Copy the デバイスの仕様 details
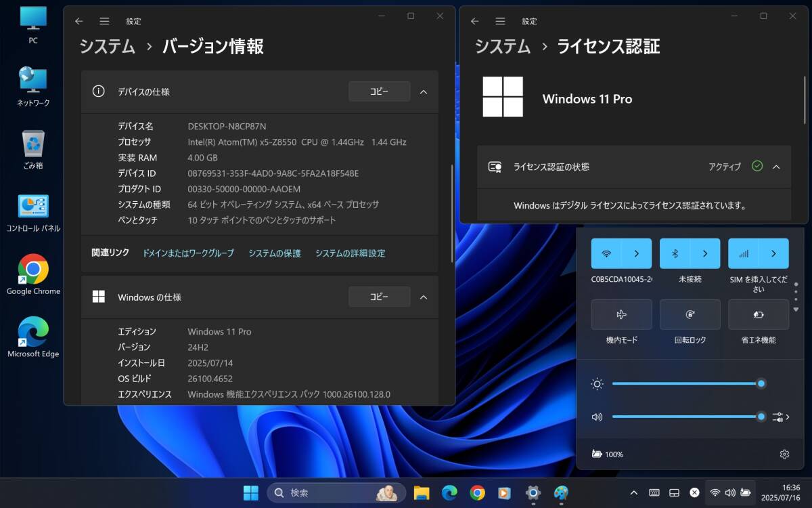The height and width of the screenshot is (508, 812). click(x=379, y=91)
